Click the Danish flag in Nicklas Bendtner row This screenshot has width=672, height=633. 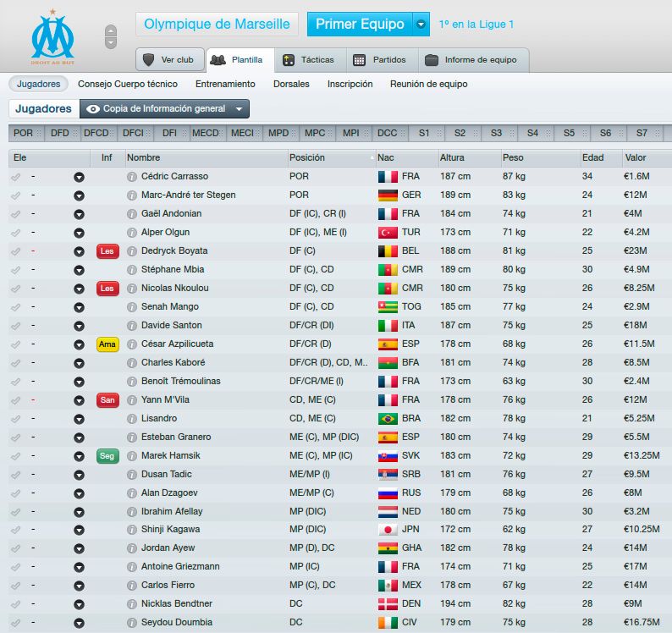point(388,604)
